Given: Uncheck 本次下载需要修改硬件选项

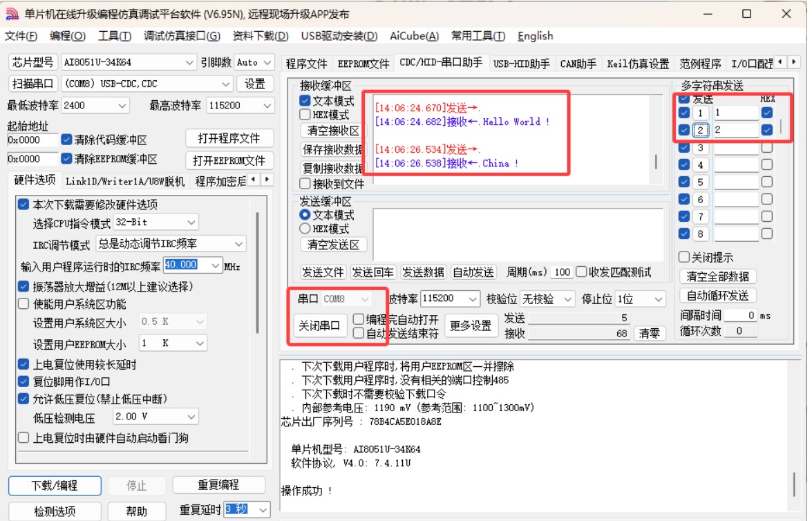Looking at the screenshot, I should 23,205.
